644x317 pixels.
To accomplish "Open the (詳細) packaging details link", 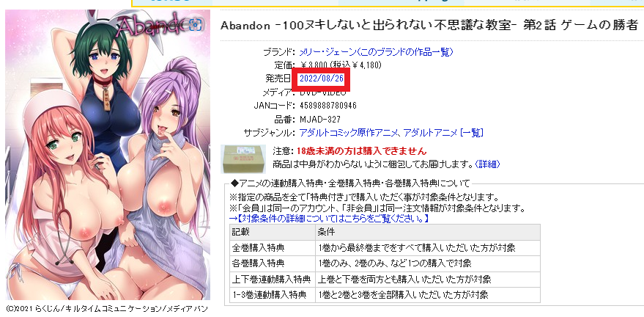I will pyautogui.click(x=487, y=164).
